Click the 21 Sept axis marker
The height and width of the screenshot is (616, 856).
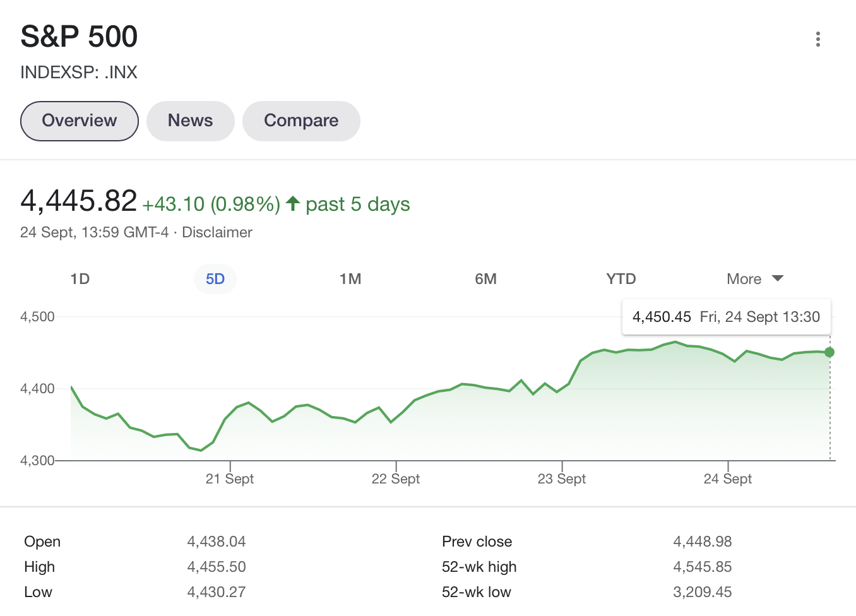[x=230, y=478]
